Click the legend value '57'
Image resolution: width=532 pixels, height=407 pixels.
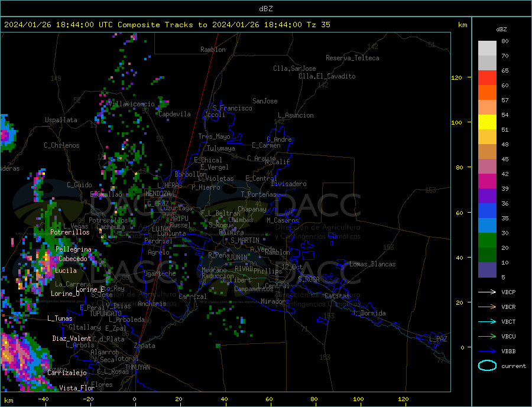coord(505,100)
